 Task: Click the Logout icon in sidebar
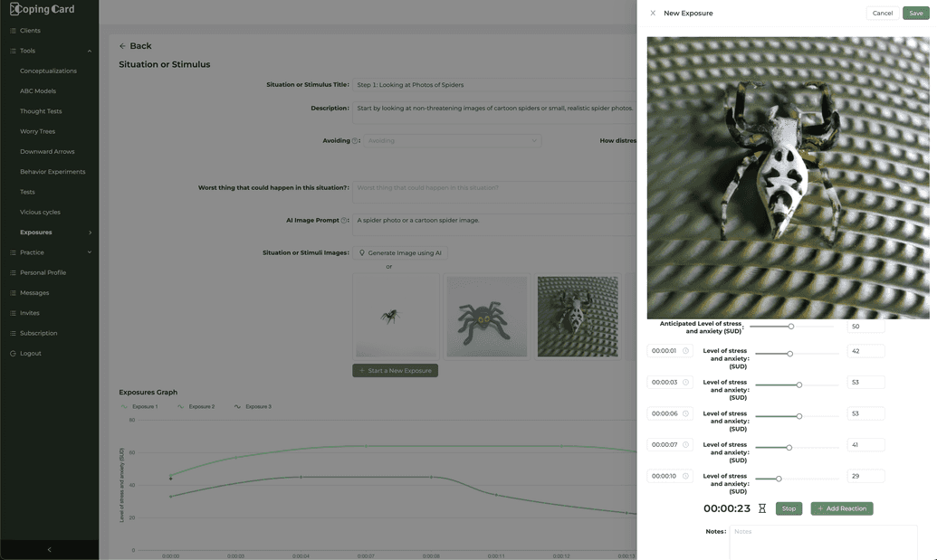[13, 354]
